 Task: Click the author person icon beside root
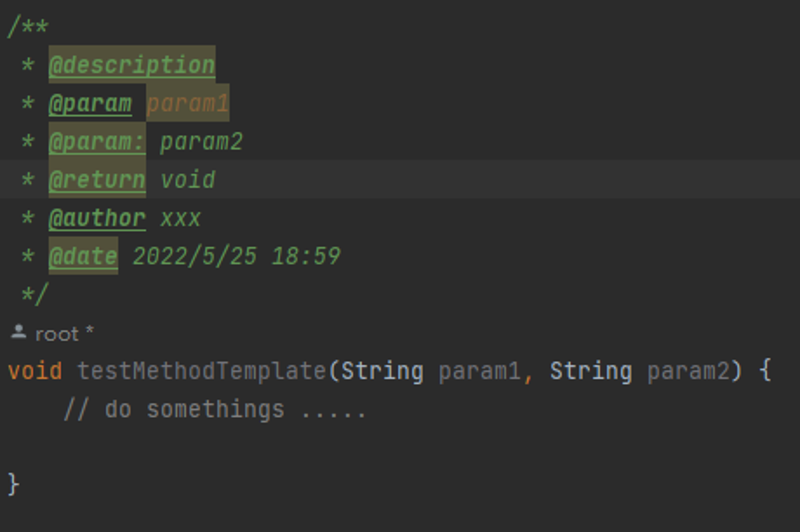(x=18, y=332)
